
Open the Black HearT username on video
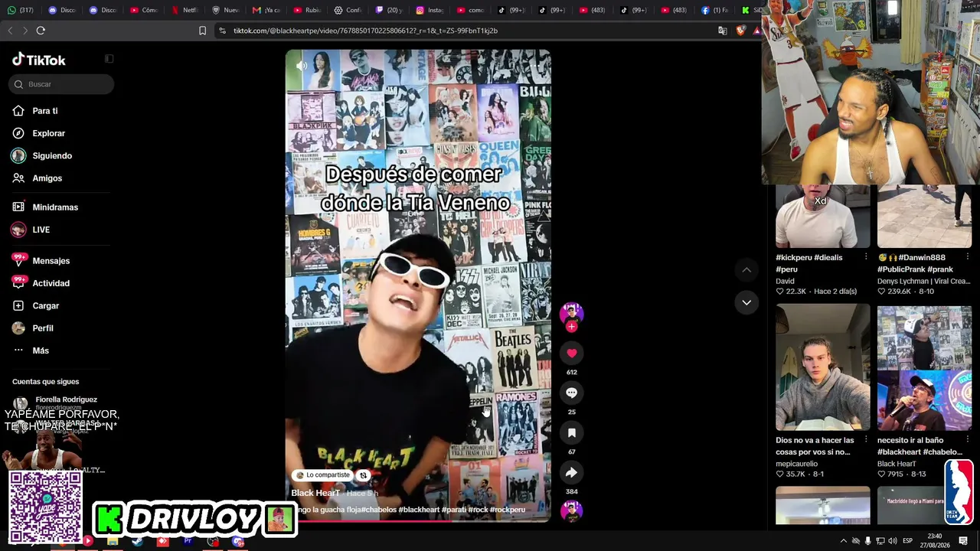pos(315,493)
